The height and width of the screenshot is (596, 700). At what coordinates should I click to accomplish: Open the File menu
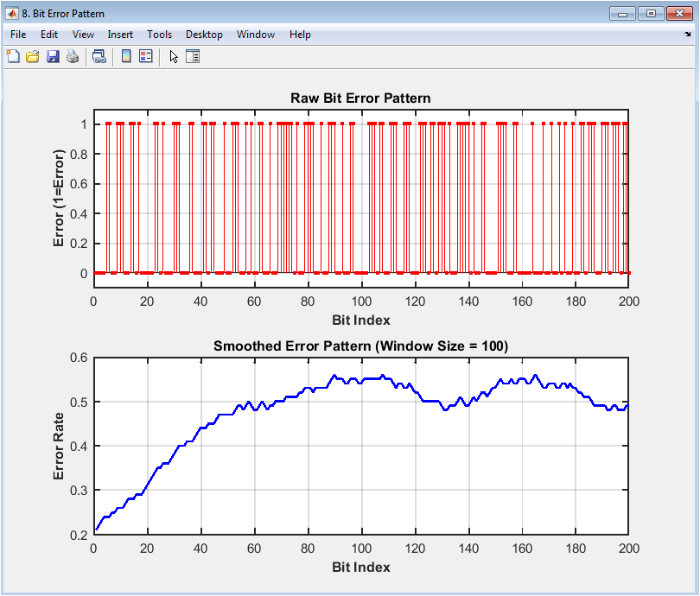pyautogui.click(x=18, y=35)
